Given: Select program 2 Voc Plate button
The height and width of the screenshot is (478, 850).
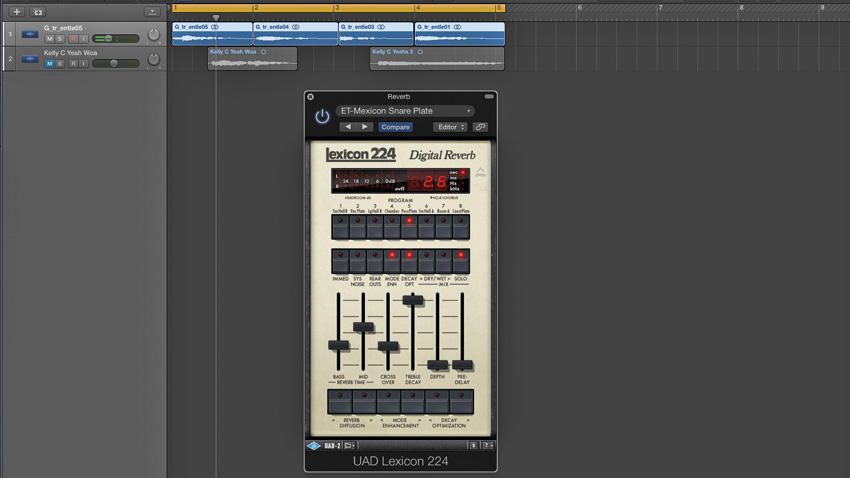Looking at the screenshot, I should (357, 227).
